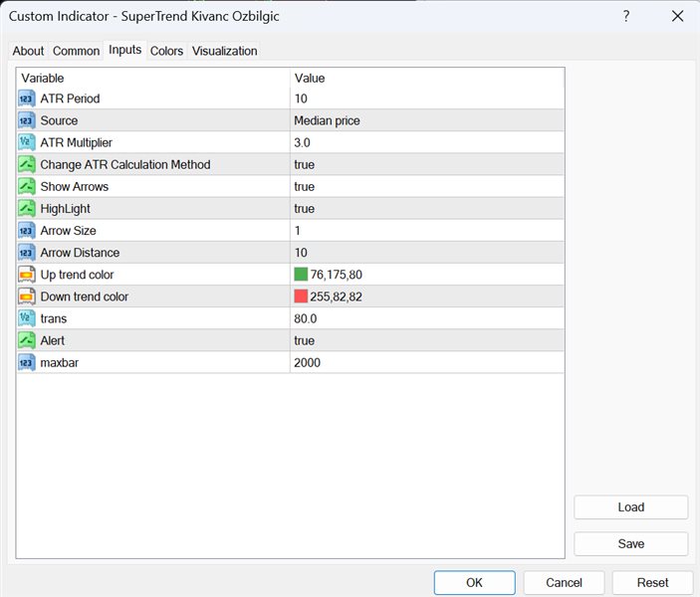Select the Arrow Size variable name
Image resolution: width=700 pixels, height=597 pixels.
click(69, 231)
